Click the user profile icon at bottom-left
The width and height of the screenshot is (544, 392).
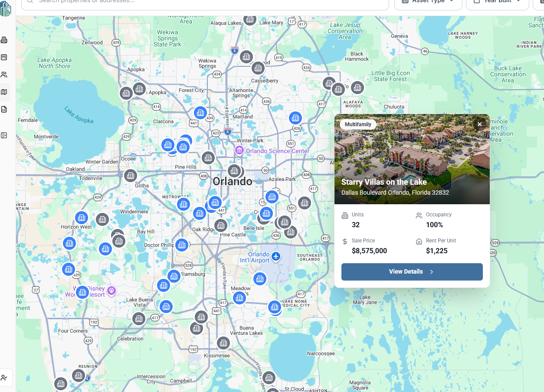click(x=4, y=378)
